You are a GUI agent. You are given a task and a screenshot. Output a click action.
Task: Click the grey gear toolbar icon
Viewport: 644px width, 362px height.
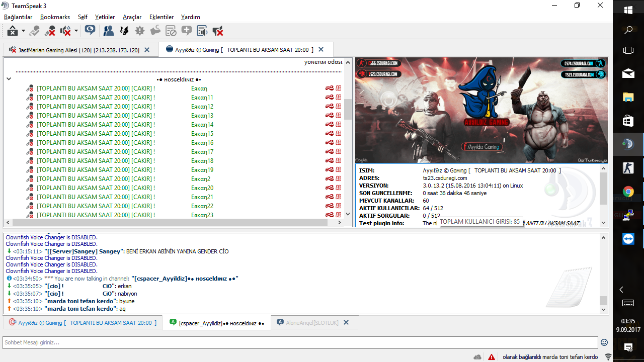click(x=139, y=31)
